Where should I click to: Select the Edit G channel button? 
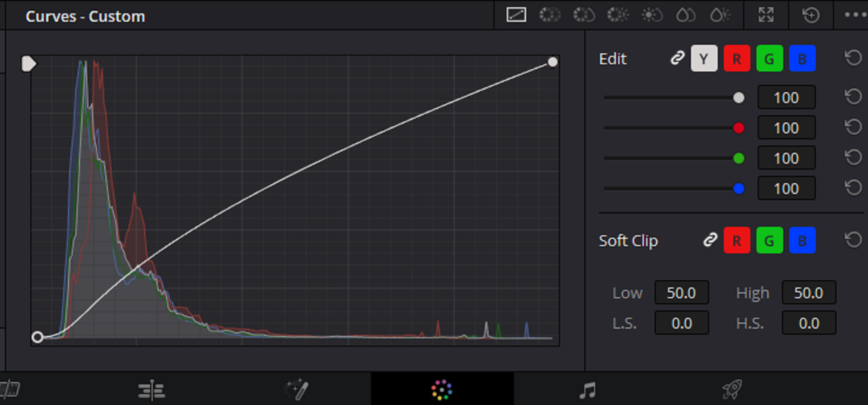(x=769, y=59)
